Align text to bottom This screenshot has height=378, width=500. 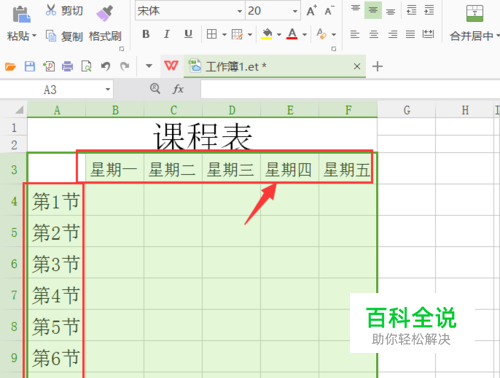tap(390, 12)
